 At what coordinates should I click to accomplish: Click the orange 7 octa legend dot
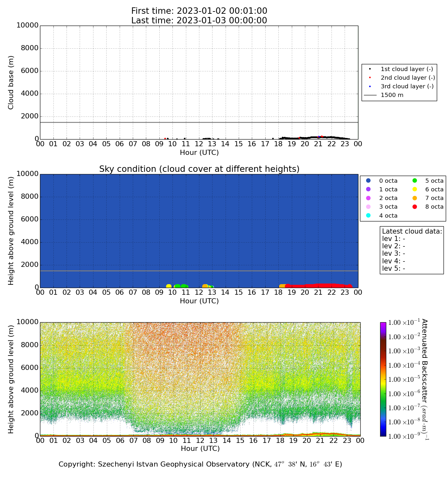(415, 198)
